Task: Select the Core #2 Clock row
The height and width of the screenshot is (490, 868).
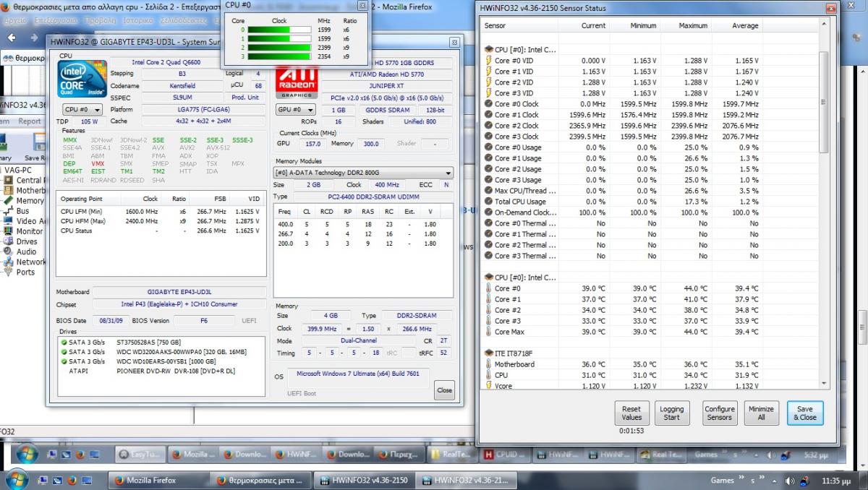Action: coord(622,126)
